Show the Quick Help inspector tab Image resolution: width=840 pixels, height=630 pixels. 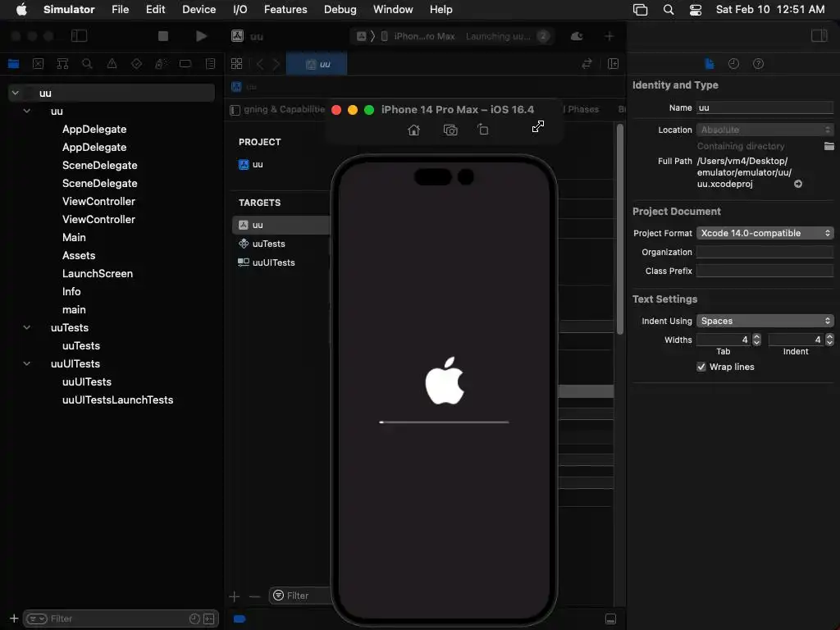(x=758, y=64)
